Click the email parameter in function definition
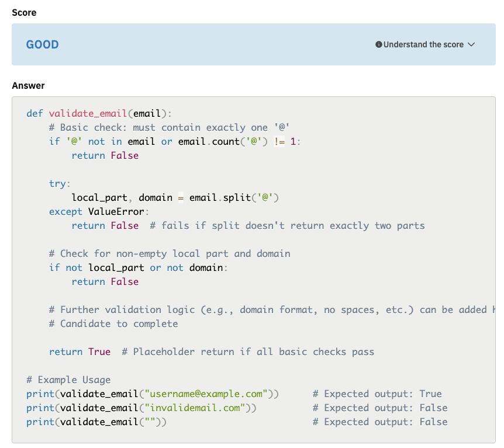 coord(147,113)
